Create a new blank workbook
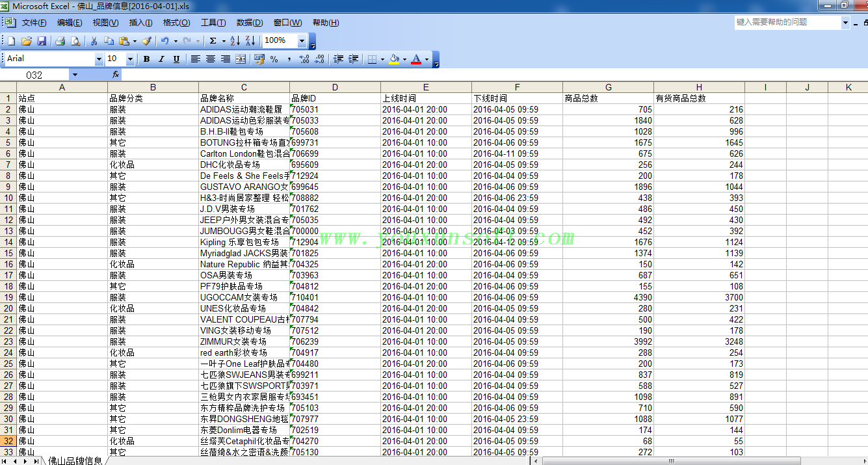The height and width of the screenshot is (465, 868). pos(11,41)
